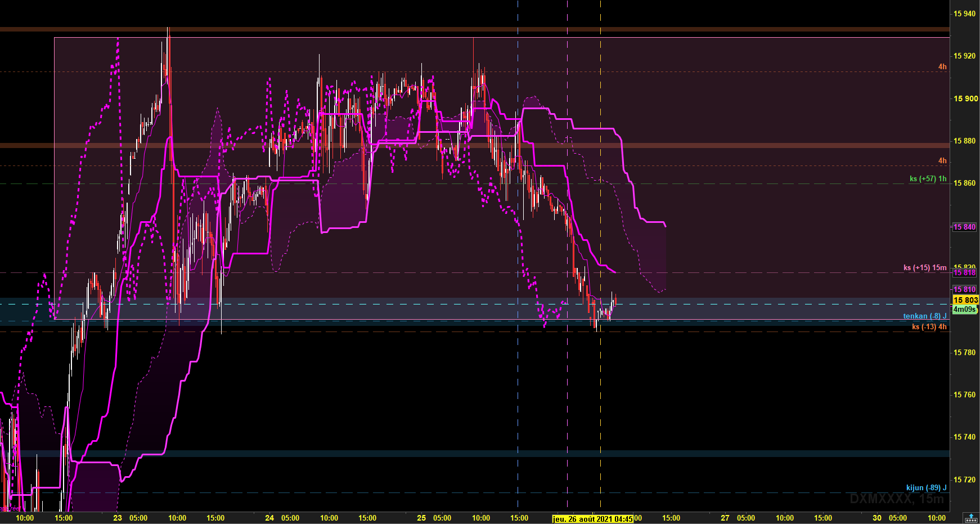Select the magenta 15 818 price label
This screenshot has width=980, height=524.
tap(964, 272)
